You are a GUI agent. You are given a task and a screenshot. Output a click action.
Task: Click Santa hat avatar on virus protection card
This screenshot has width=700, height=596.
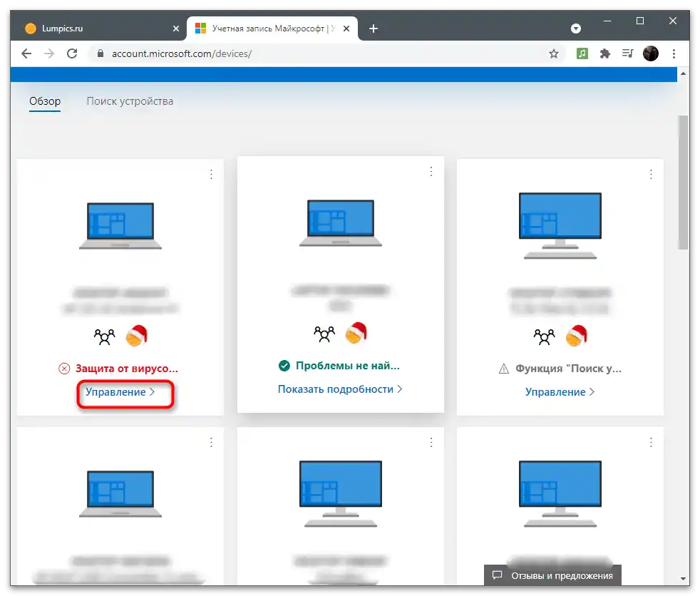[137, 336]
